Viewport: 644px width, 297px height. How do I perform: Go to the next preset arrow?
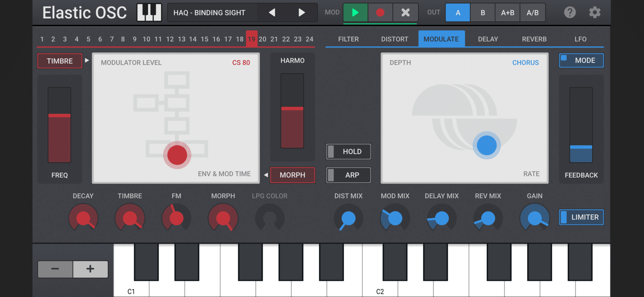point(302,13)
